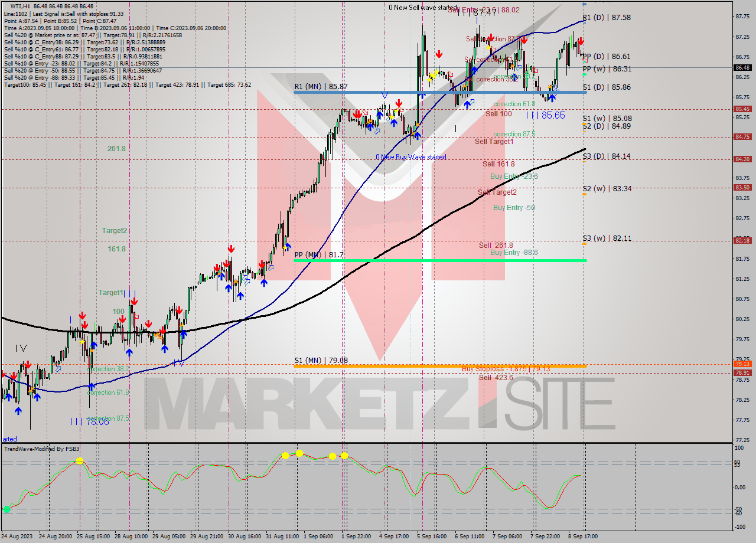Select the green Target2 label

pos(114,231)
